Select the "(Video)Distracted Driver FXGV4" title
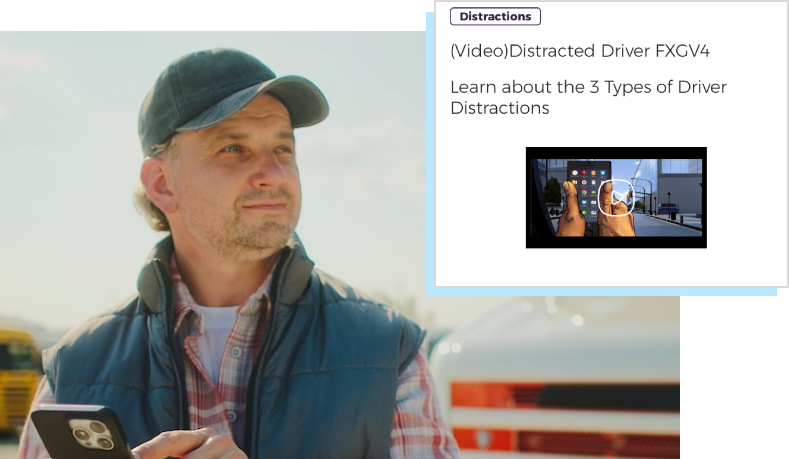The image size is (789, 459). (x=580, y=51)
